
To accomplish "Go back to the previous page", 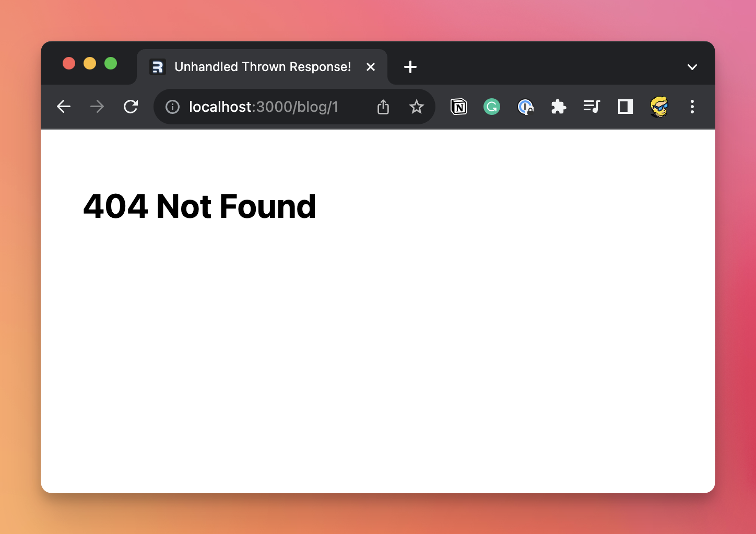I will (64, 107).
